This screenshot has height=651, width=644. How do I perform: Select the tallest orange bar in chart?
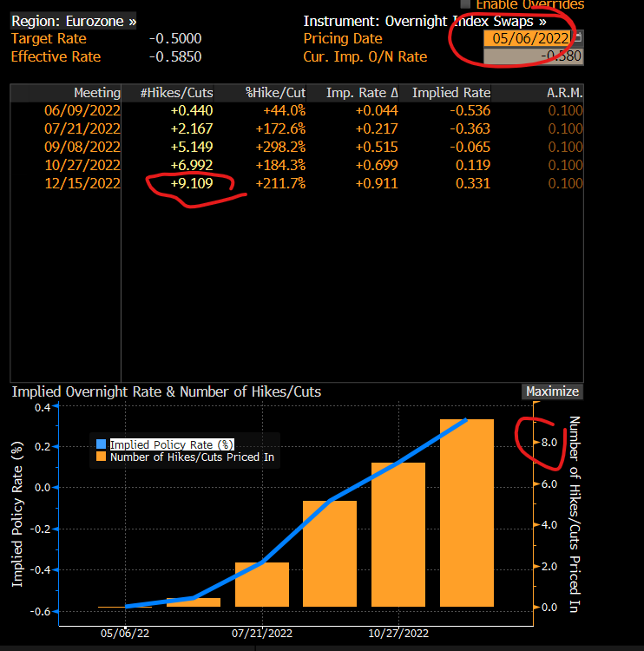(x=467, y=513)
